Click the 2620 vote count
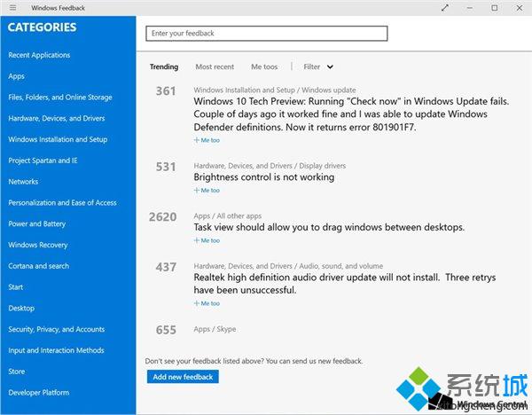 point(163,217)
